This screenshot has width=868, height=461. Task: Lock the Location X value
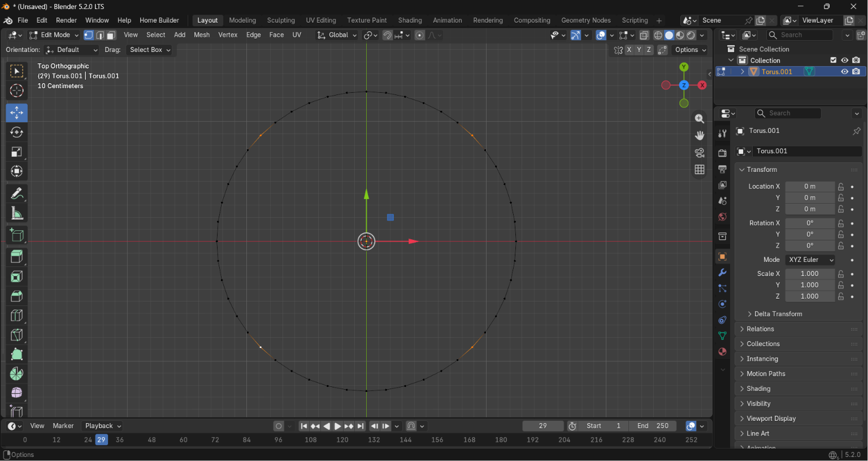pos(841,187)
